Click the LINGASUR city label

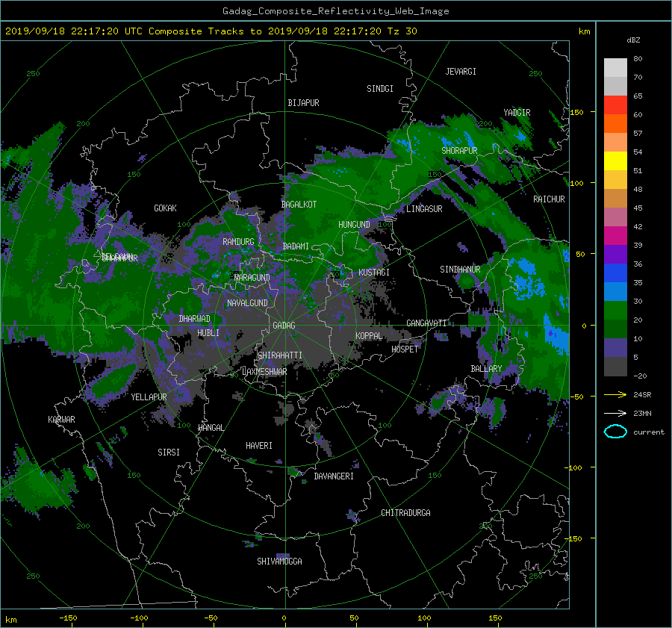pos(424,209)
